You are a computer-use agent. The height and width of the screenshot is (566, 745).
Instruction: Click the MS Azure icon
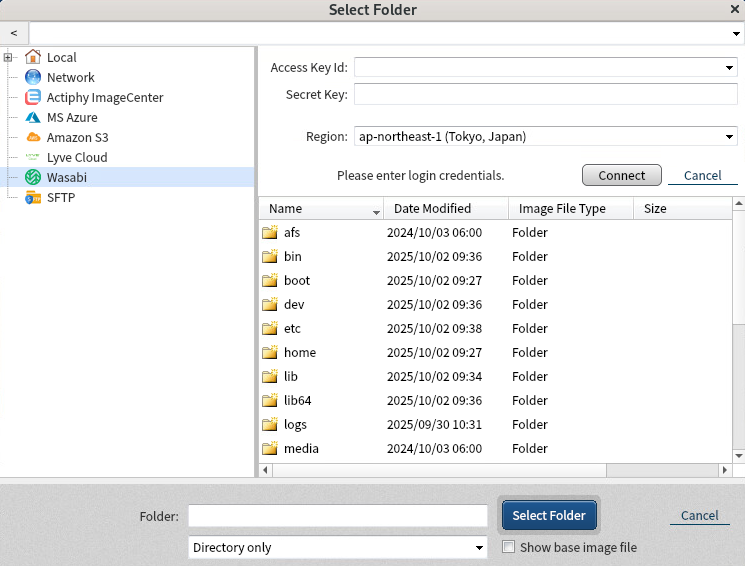point(33,117)
